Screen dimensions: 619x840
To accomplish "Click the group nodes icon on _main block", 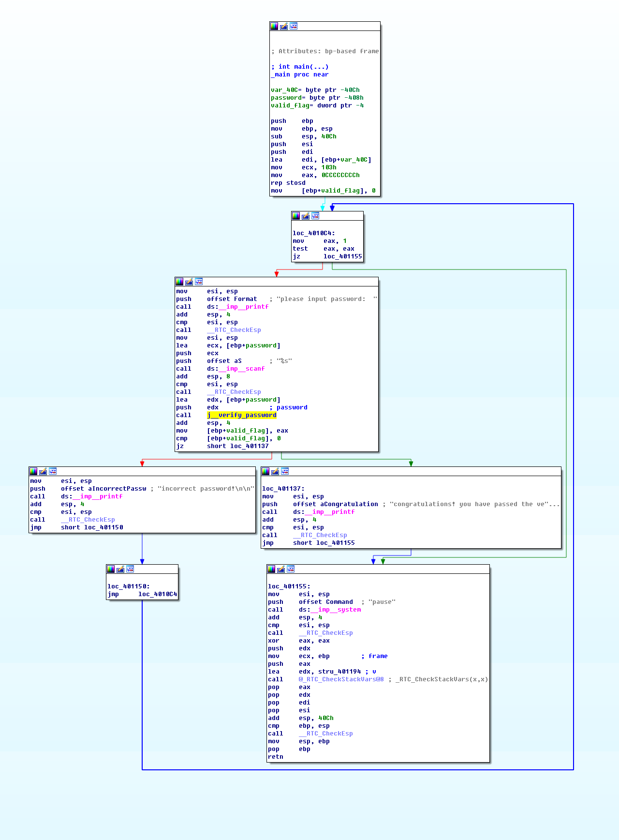I will pos(294,26).
